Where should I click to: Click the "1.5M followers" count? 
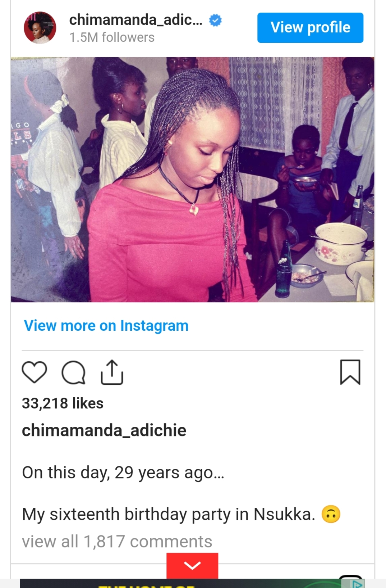click(112, 37)
